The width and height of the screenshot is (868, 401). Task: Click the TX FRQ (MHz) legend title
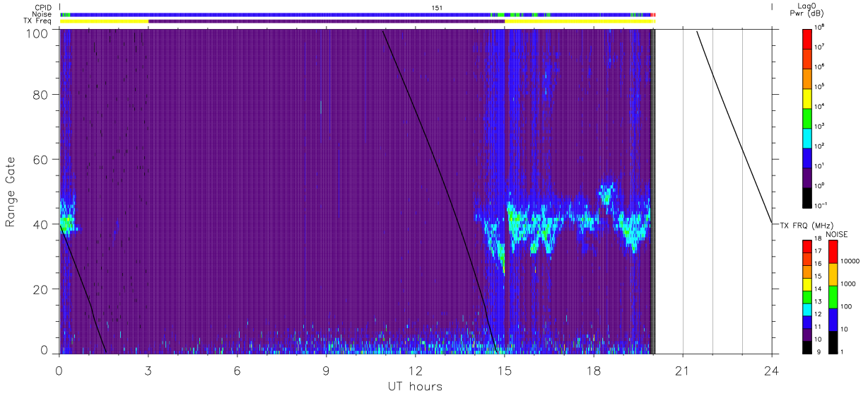[805, 226]
